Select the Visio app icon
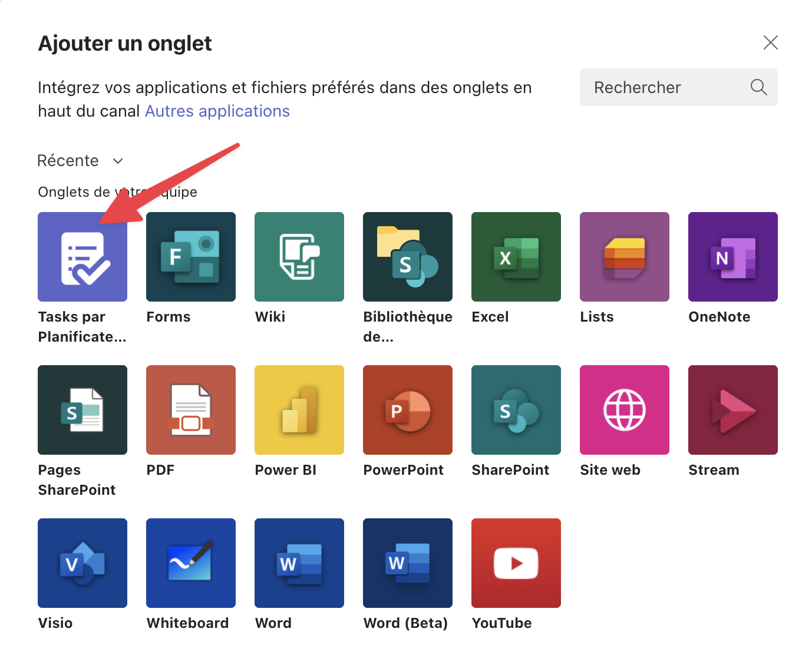The height and width of the screenshot is (655, 812). [x=82, y=563]
